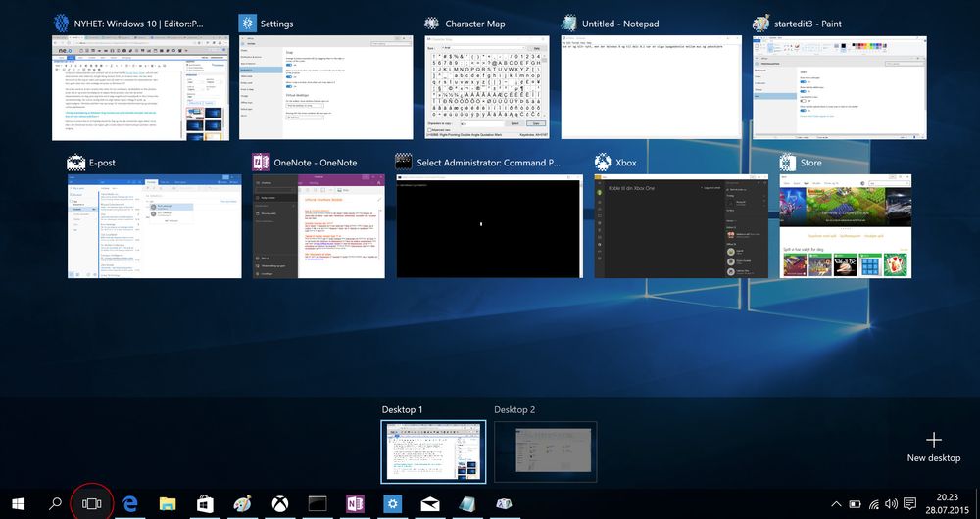Select the Desktop 1 preview thumbnail
The width and height of the screenshot is (980, 519).
(x=433, y=451)
